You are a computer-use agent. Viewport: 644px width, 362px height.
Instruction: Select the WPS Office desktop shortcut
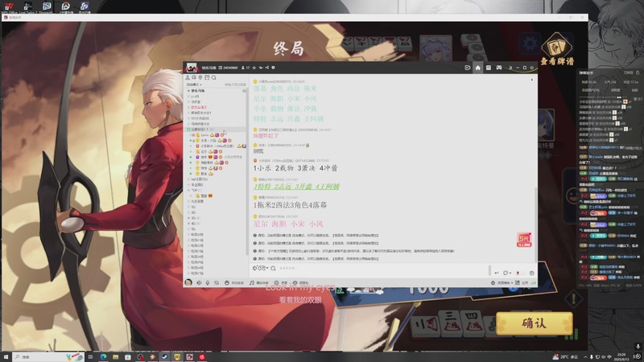click(x=8, y=7)
